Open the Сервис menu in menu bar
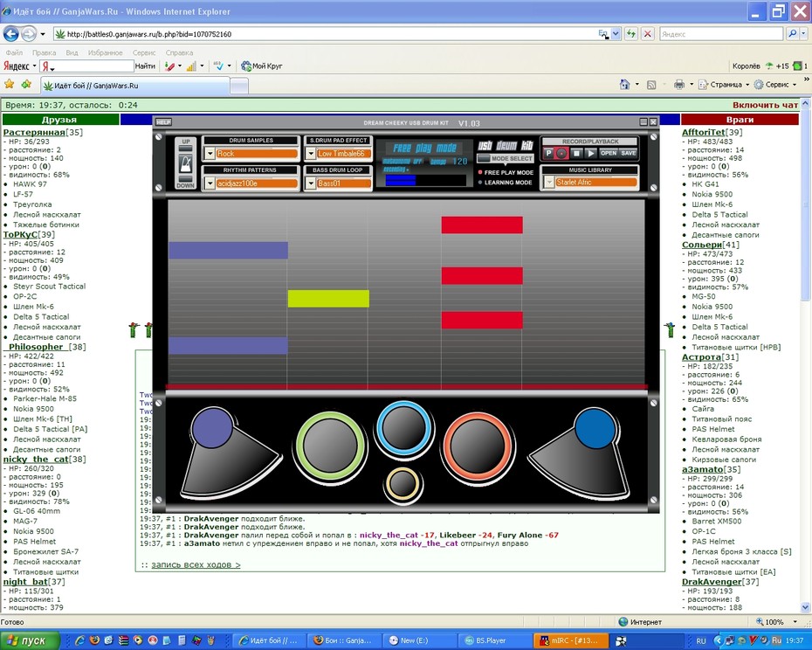This screenshot has width=812, height=650. click(143, 52)
